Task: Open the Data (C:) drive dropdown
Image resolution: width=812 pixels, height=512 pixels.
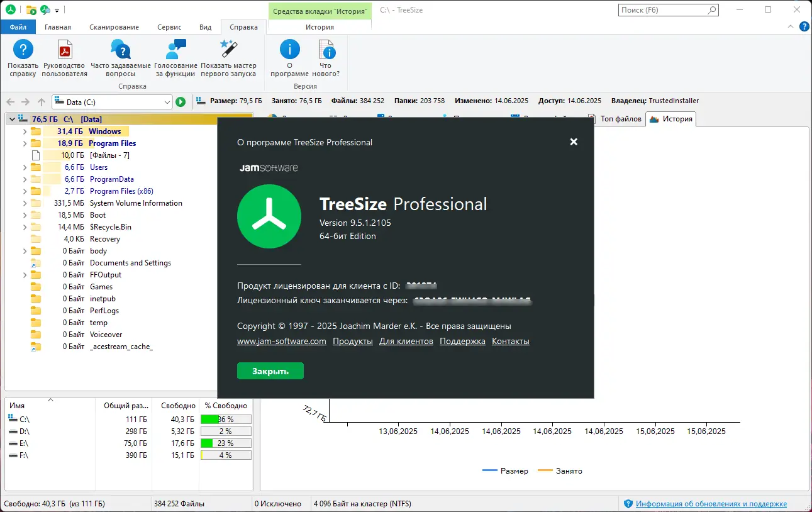Action: coord(167,102)
